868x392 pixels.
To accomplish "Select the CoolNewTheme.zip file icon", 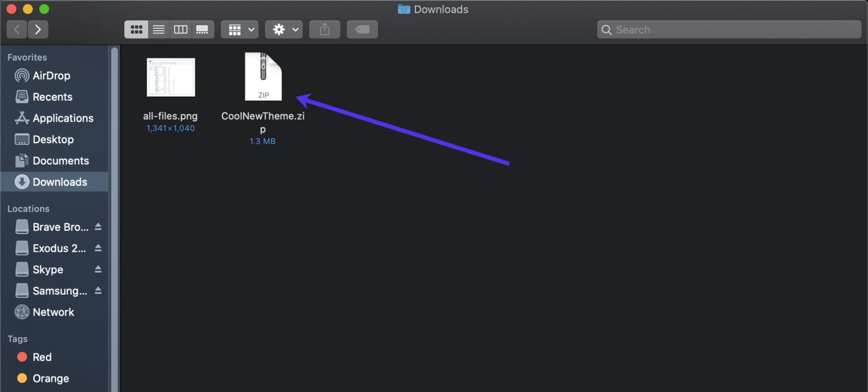I will click(x=263, y=77).
